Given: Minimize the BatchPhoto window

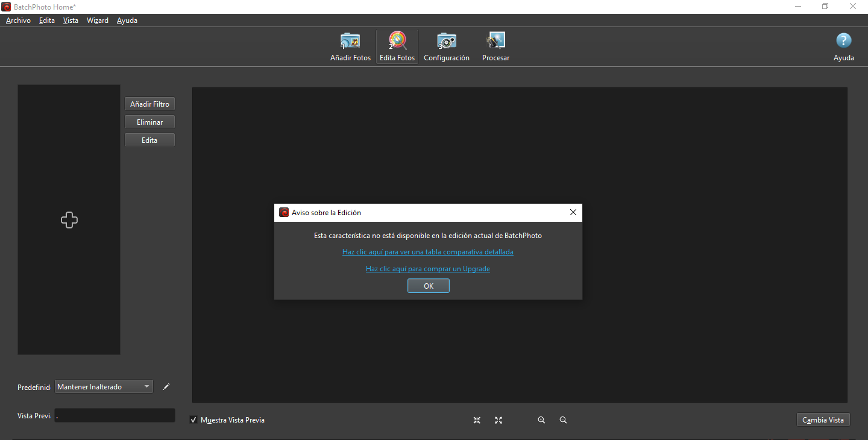Looking at the screenshot, I should click(x=797, y=7).
